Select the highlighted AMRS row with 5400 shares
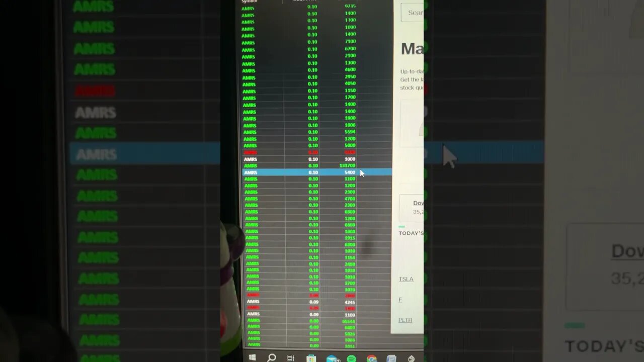Image resolution: width=644 pixels, height=362 pixels. pos(317,172)
